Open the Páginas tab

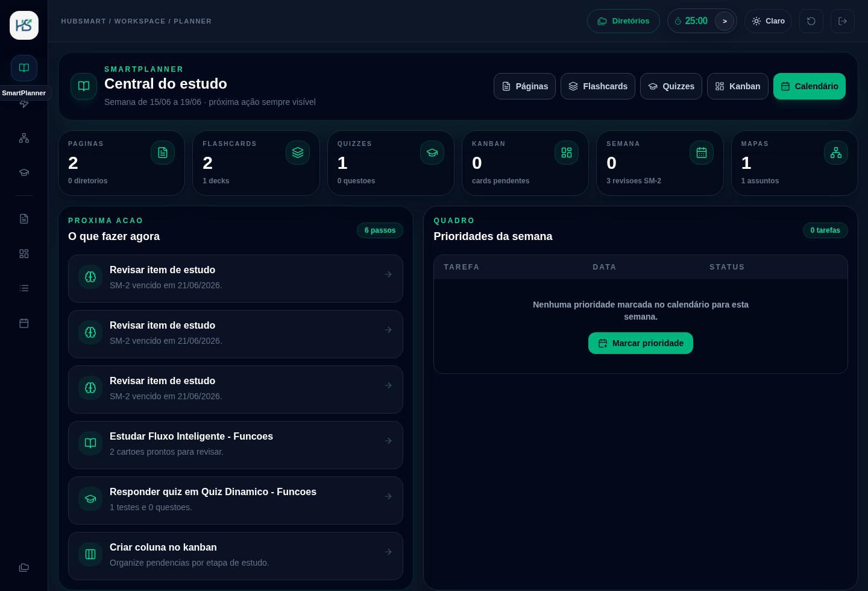click(524, 86)
